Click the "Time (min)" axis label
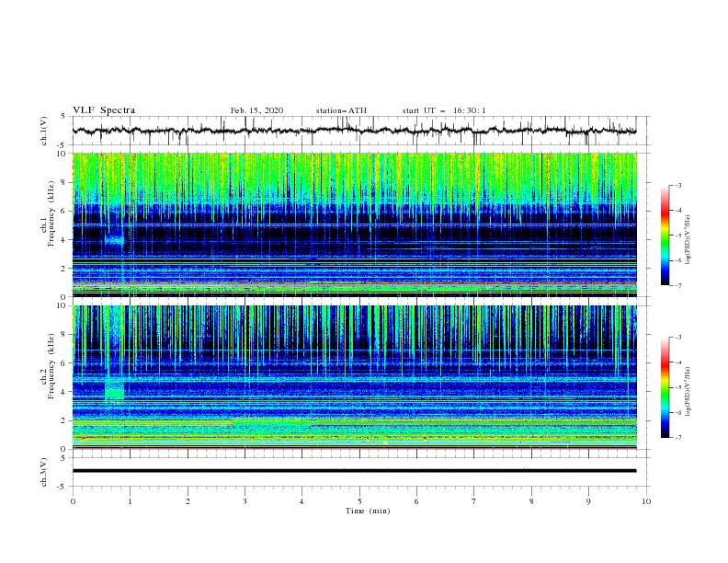 click(368, 511)
